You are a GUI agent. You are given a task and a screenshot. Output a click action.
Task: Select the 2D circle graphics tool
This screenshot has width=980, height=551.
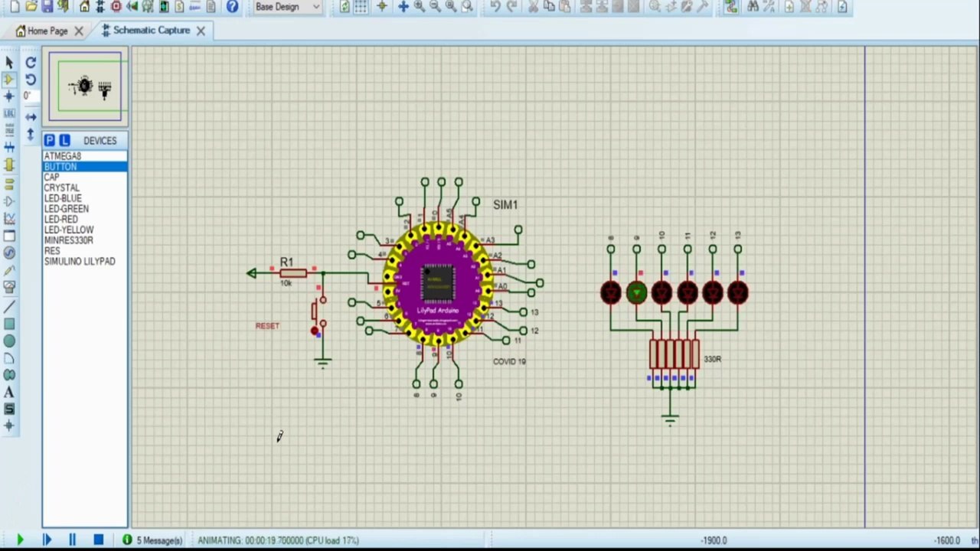(9, 341)
